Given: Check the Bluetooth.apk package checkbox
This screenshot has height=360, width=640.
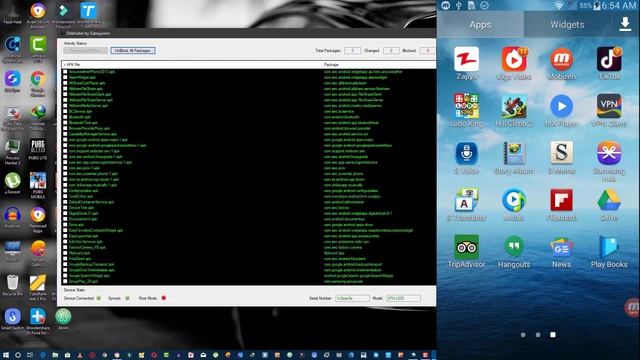Looking at the screenshot, I should 65,117.
